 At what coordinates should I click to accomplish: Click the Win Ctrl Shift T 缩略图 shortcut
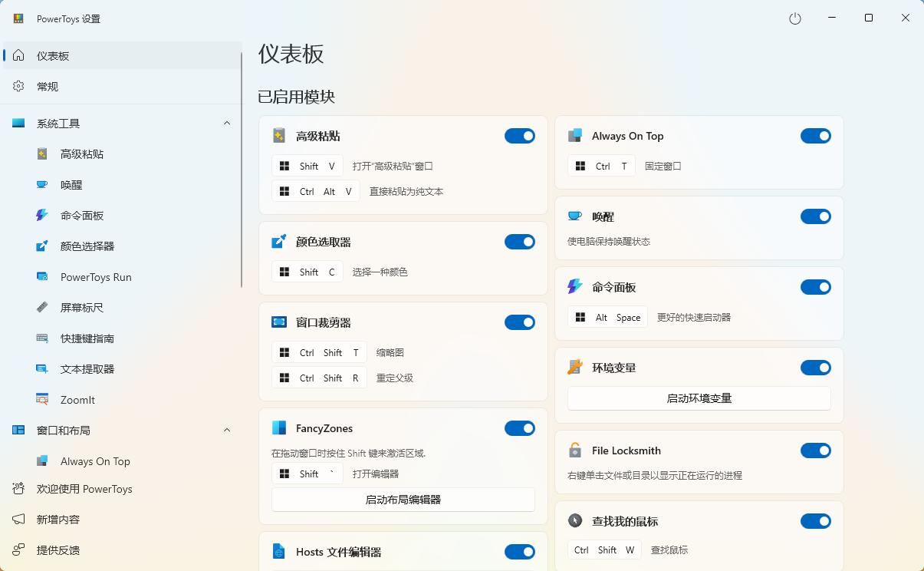coord(320,352)
